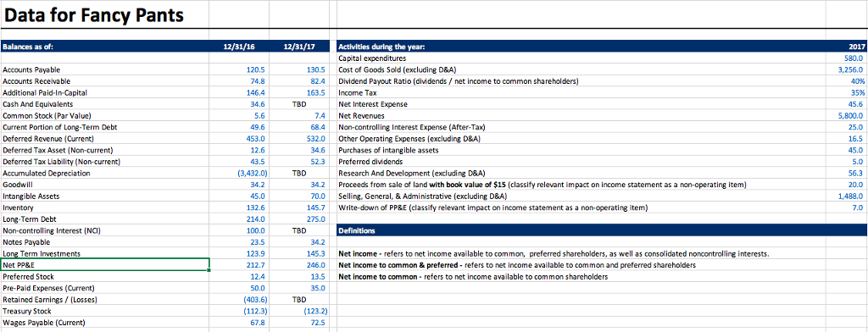This screenshot has width=868, height=332.
Task: Select Preferred dividends value 5.0
Action: [x=847, y=162]
